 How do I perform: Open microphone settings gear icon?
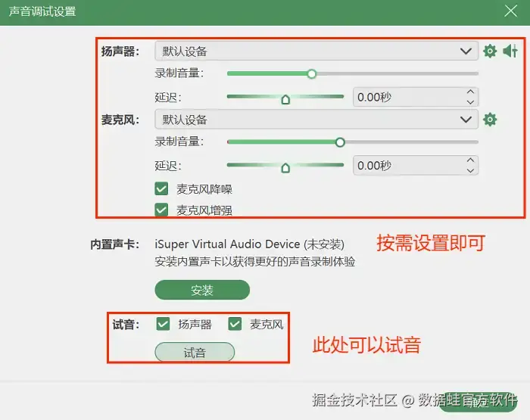pyautogui.click(x=490, y=120)
